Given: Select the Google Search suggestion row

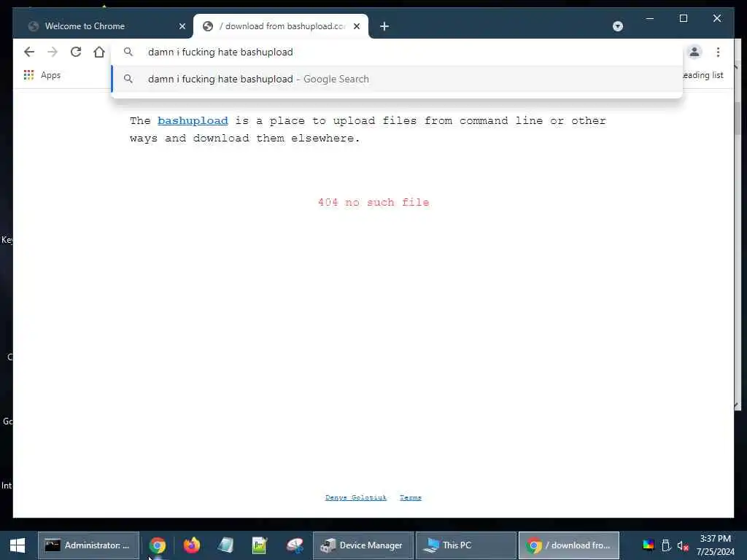Looking at the screenshot, I should pyautogui.click(x=397, y=79).
